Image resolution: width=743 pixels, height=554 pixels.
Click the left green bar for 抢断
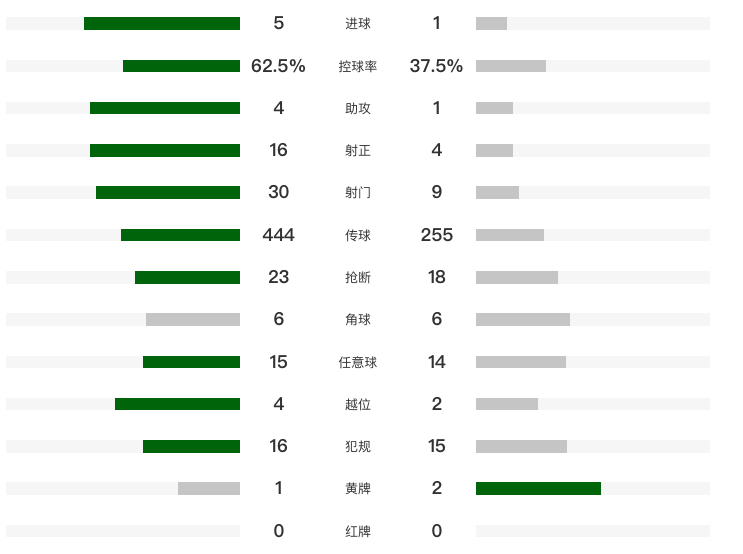click(x=187, y=277)
